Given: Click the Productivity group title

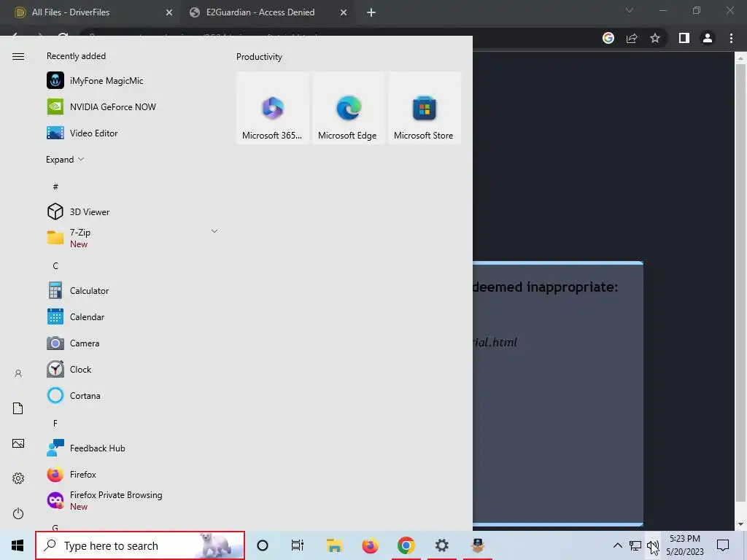Looking at the screenshot, I should (259, 57).
